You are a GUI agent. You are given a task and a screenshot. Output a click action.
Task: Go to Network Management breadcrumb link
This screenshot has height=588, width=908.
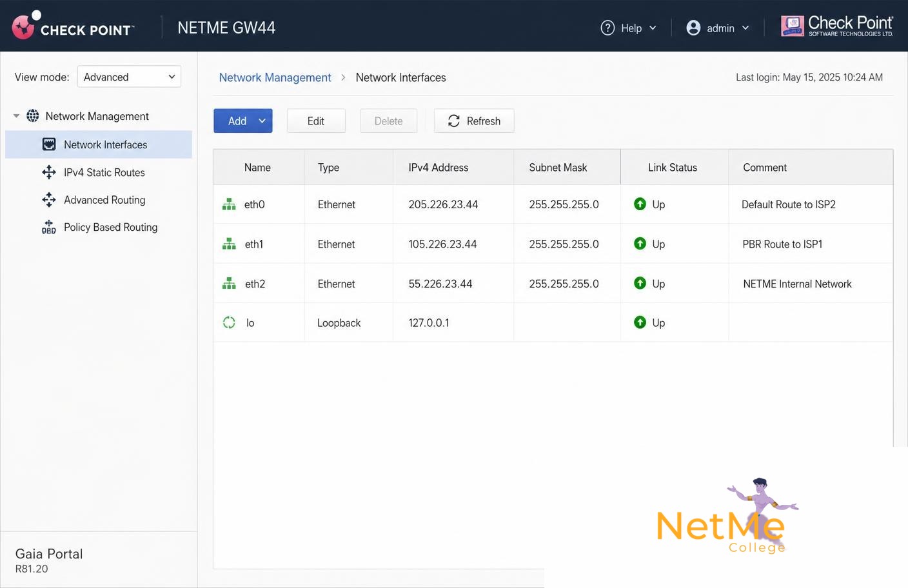click(275, 77)
